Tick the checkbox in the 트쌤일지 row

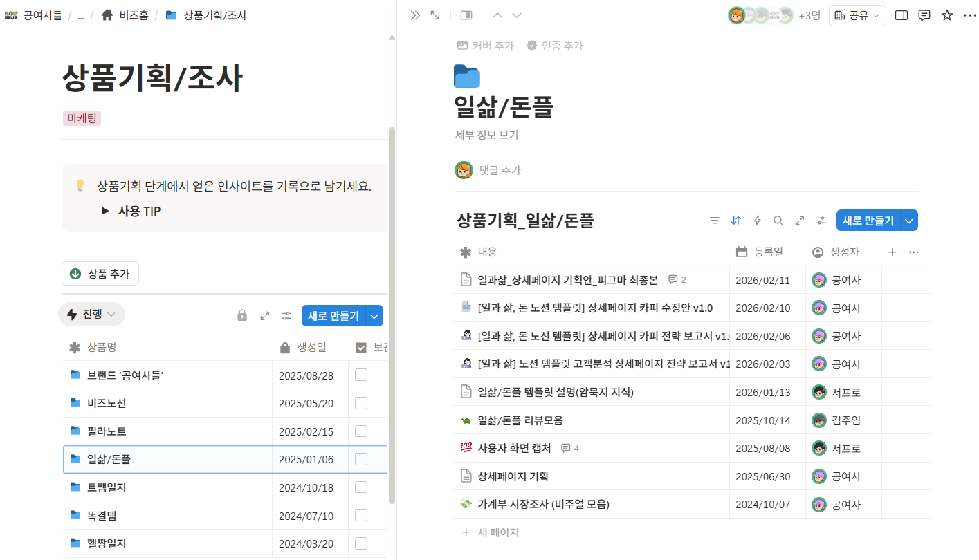(361, 487)
